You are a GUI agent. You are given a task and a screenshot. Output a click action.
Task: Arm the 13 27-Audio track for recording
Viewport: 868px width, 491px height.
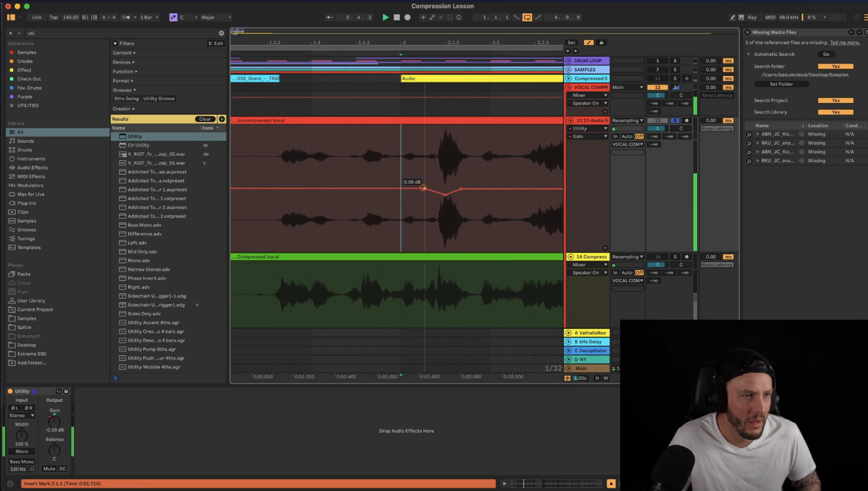coord(687,120)
